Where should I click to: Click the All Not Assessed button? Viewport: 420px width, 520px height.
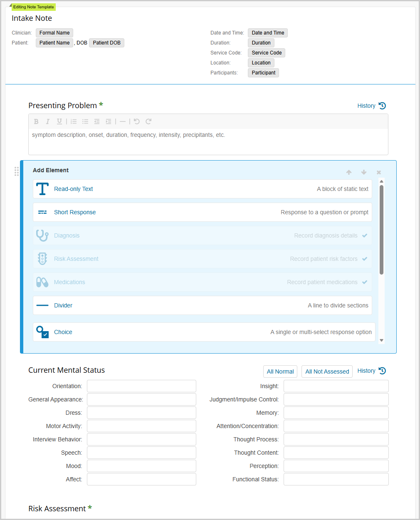coord(327,371)
